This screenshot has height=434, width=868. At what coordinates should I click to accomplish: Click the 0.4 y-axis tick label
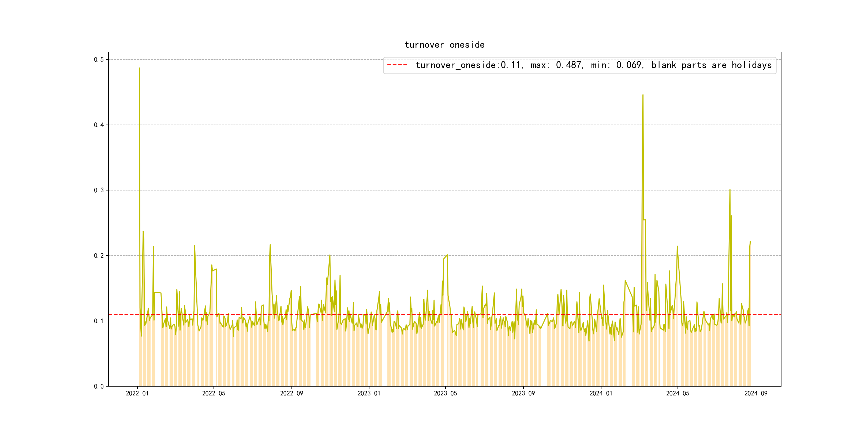[99, 125]
